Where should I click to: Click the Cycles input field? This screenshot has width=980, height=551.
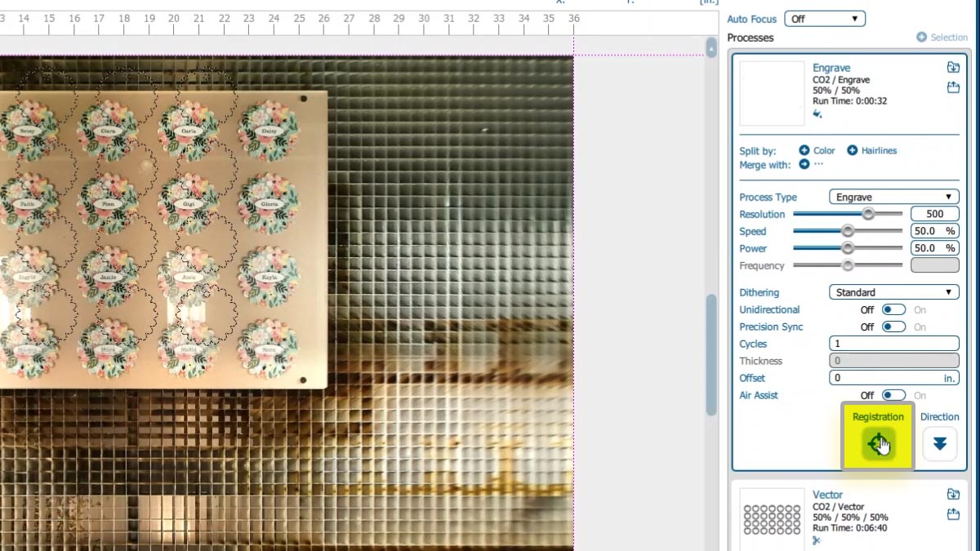pyautogui.click(x=893, y=344)
